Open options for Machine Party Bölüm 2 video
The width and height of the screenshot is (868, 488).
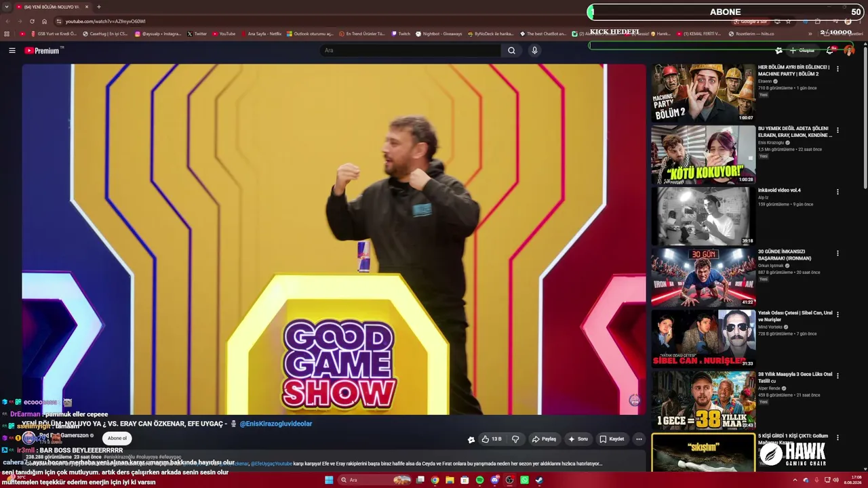click(x=837, y=68)
